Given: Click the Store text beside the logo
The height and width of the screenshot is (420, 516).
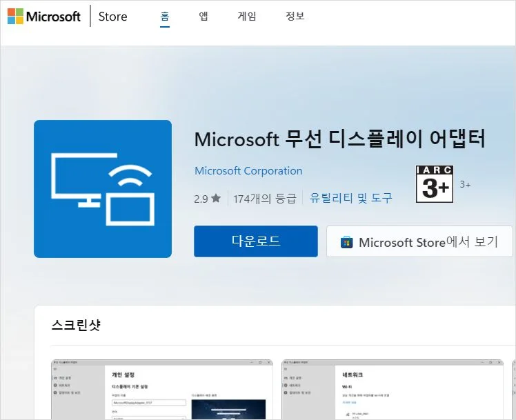Looking at the screenshot, I should click(112, 17).
